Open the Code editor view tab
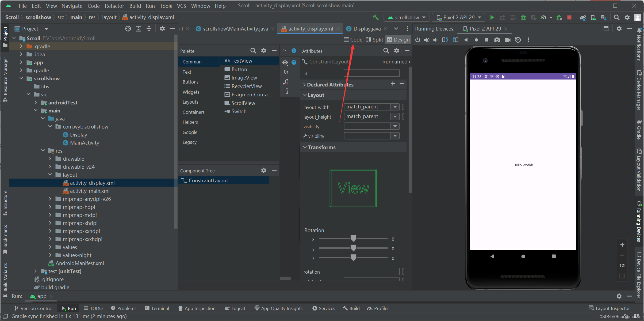This screenshot has width=644, height=321. [x=352, y=40]
